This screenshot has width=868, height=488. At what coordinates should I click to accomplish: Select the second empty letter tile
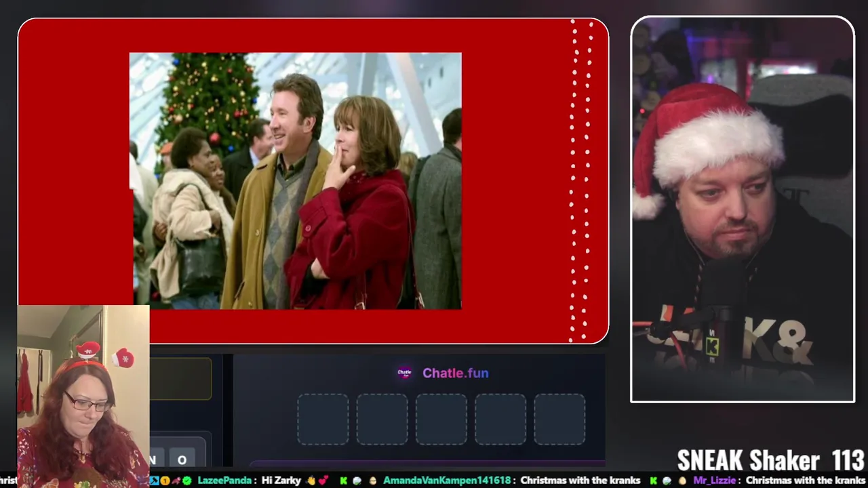click(382, 420)
